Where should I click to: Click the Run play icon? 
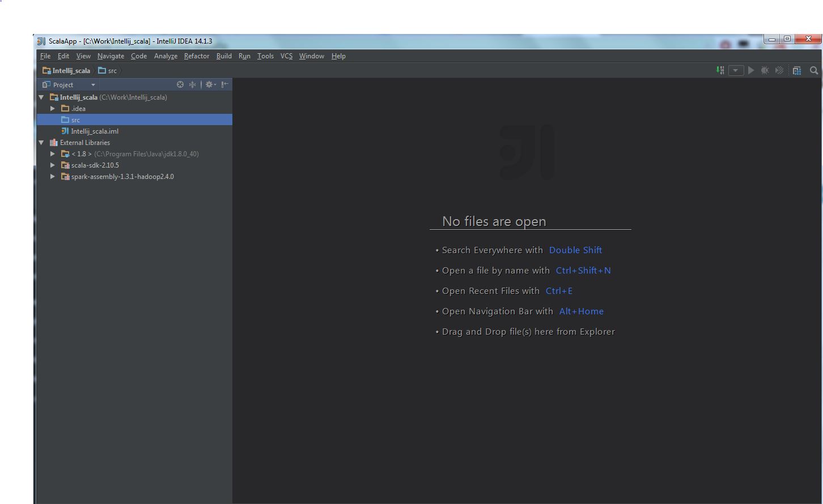(x=751, y=70)
